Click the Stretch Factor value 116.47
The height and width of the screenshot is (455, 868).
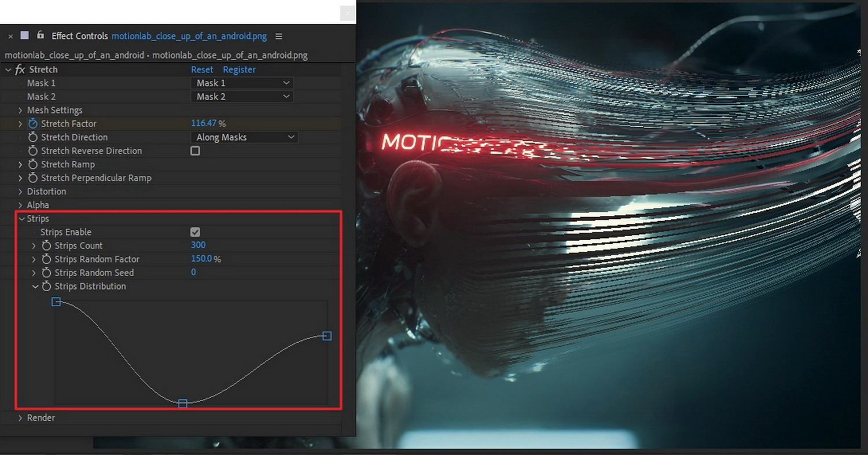pos(204,124)
